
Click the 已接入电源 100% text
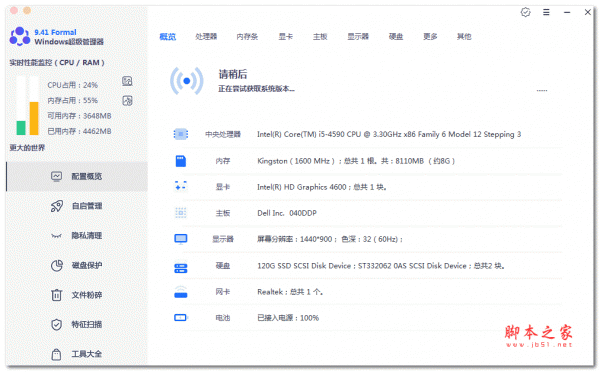[x=288, y=318]
